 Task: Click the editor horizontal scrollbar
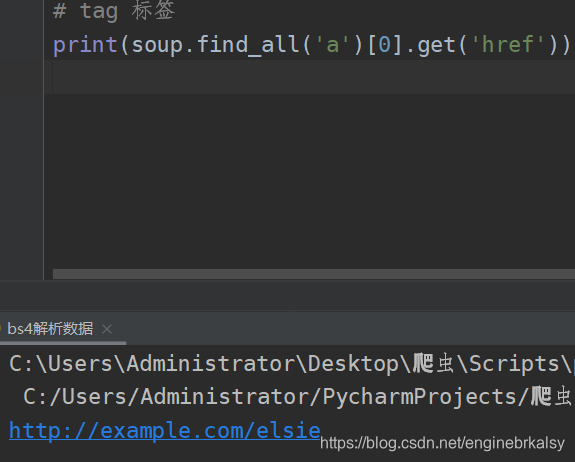[314, 274]
